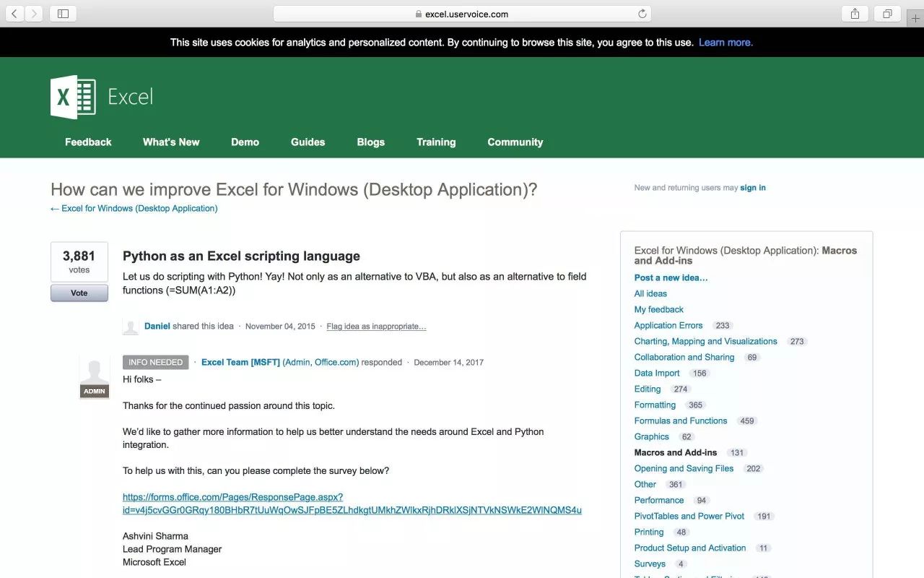Click Post a new idea link

pos(671,277)
